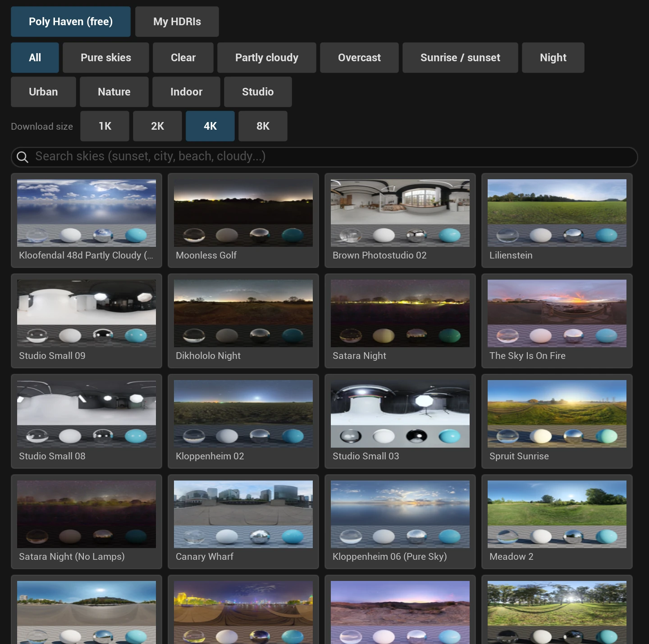649x644 pixels.
Task: Show Partly cloudy HDRIs
Action: click(x=267, y=58)
